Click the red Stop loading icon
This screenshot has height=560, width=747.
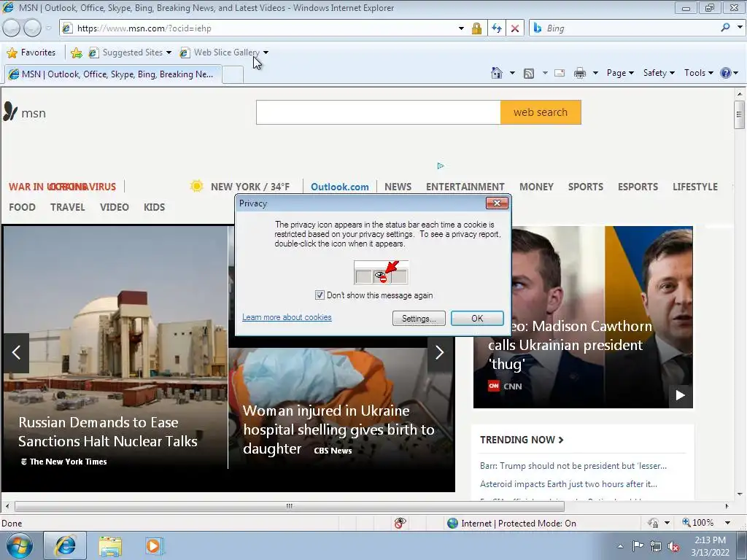click(514, 28)
